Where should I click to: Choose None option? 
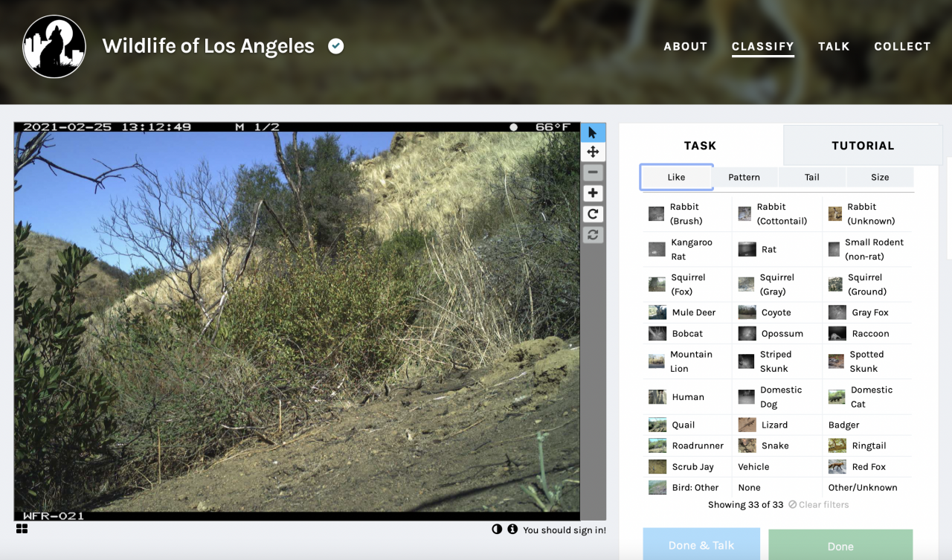coord(776,487)
